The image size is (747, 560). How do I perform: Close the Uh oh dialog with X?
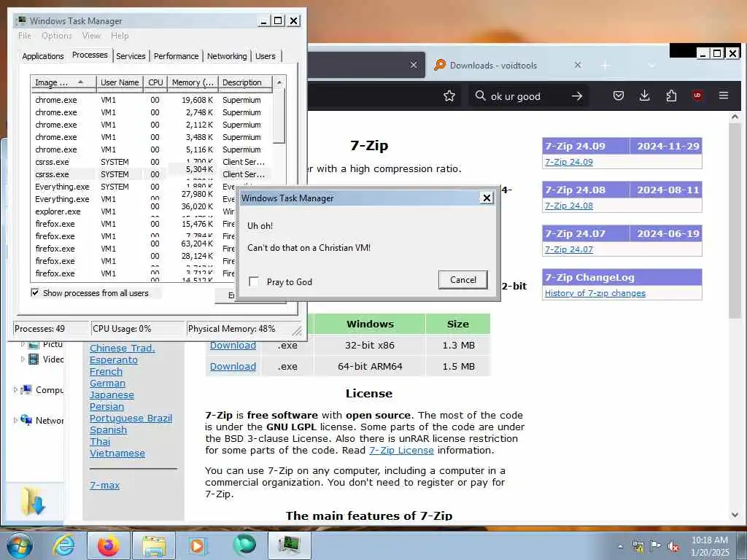(487, 198)
